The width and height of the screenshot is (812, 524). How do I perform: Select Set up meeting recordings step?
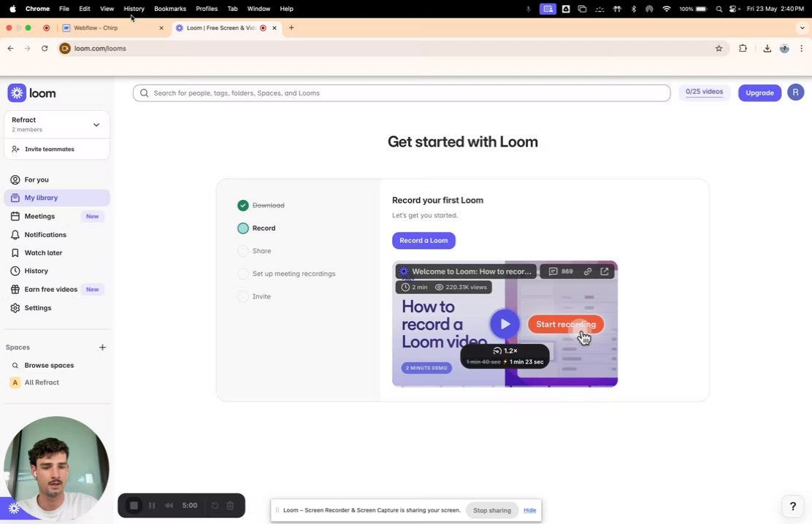point(286,274)
